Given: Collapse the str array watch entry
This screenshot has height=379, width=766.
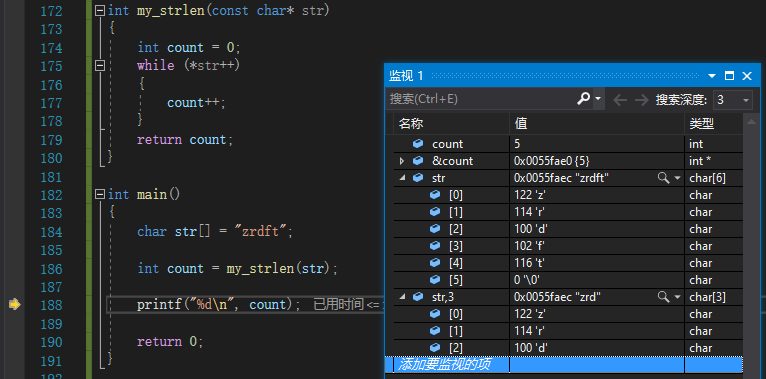Looking at the screenshot, I should click(403, 178).
